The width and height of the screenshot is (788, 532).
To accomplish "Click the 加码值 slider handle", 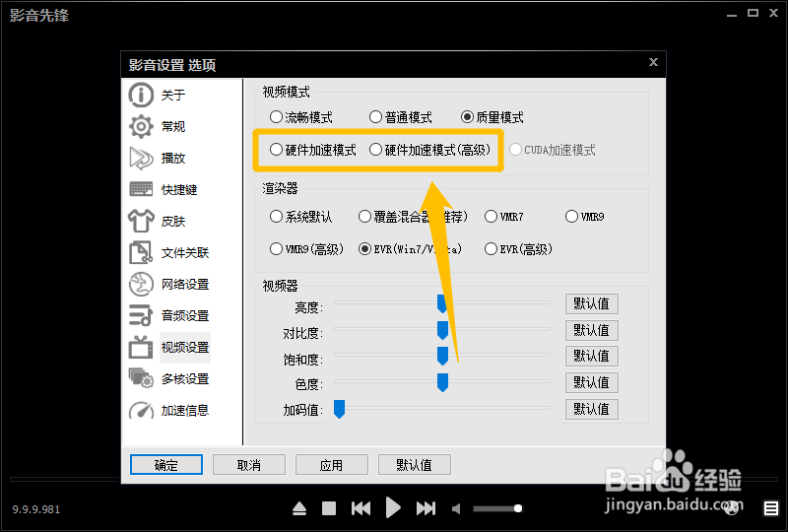I will click(339, 409).
